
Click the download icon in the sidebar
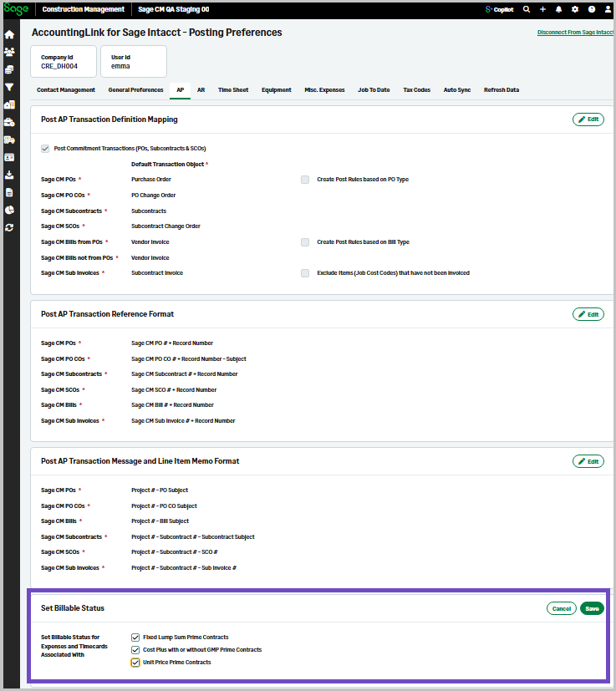(x=9, y=175)
